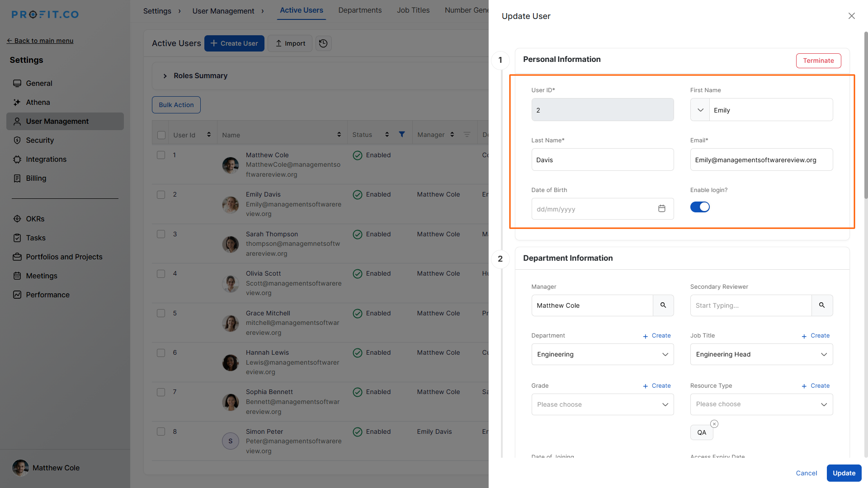Image resolution: width=868 pixels, height=488 pixels.
Task: Remove the QA tag with x icon
Action: pyautogui.click(x=714, y=424)
